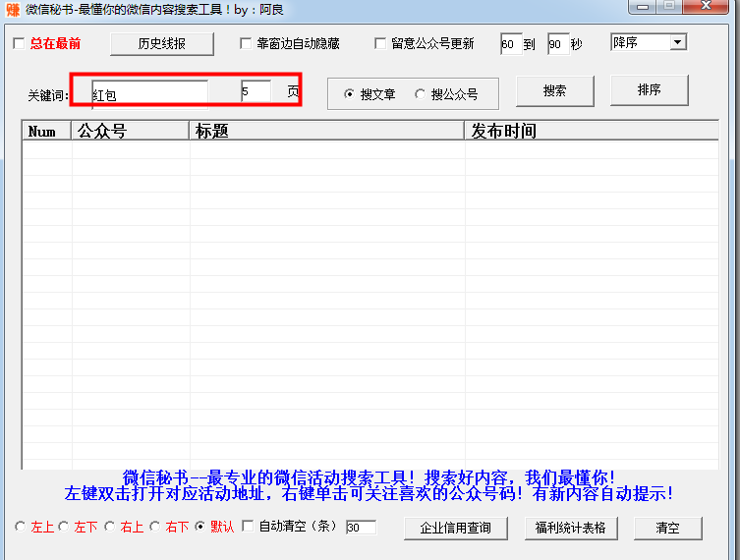Toggle the 留意公众号更新 checkbox
The height and width of the screenshot is (560, 740).
(380, 44)
